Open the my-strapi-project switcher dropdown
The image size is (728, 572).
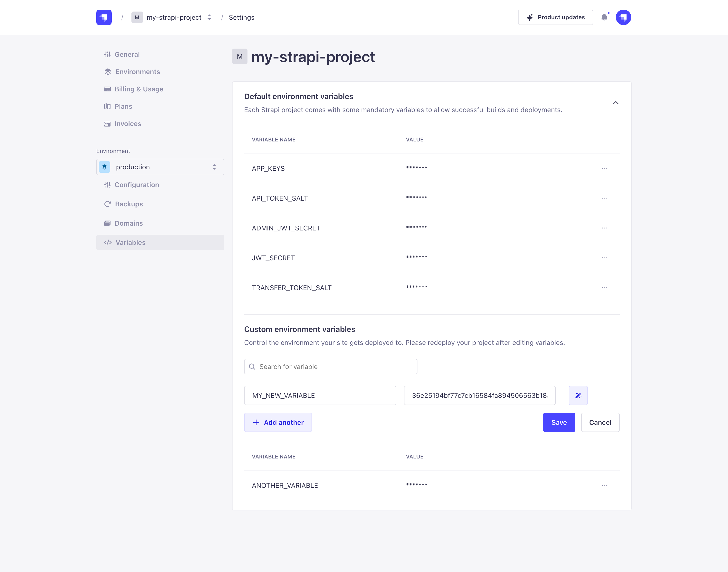tap(209, 17)
